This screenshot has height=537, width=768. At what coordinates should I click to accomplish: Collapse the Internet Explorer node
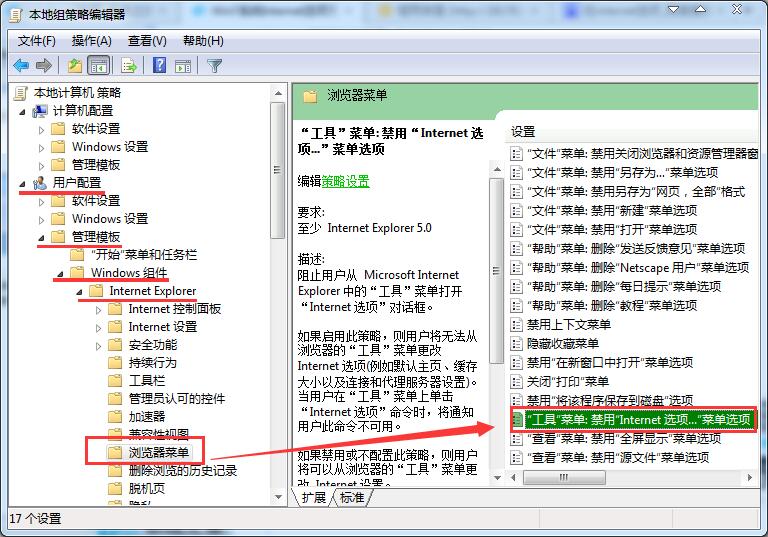click(x=79, y=292)
